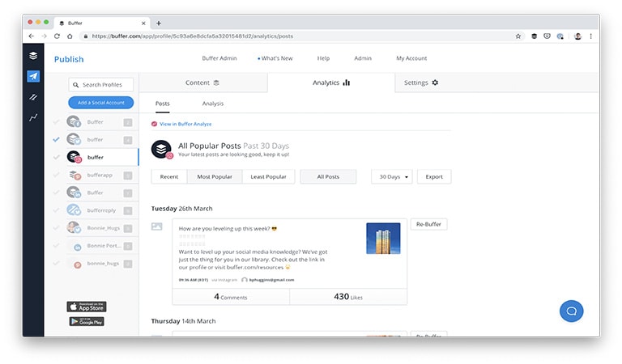622x364 pixels.
Task: Switch to the Content tab
Action: click(203, 83)
